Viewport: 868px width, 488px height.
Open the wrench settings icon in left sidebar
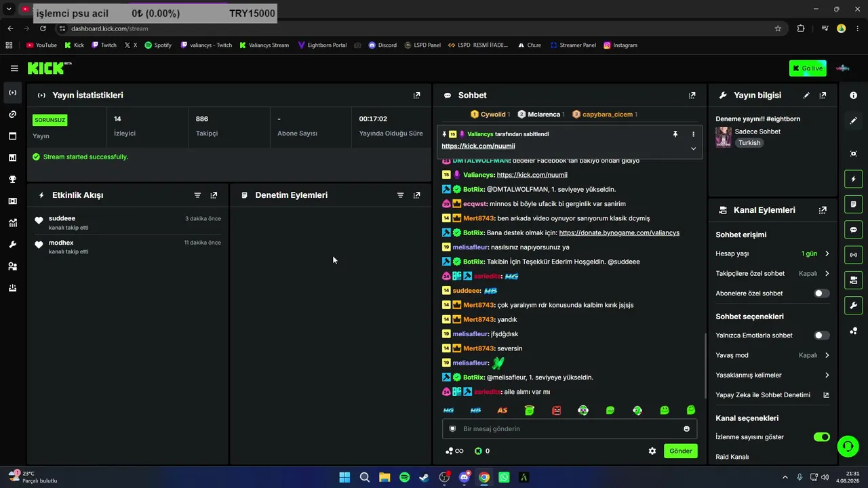coord(13,245)
